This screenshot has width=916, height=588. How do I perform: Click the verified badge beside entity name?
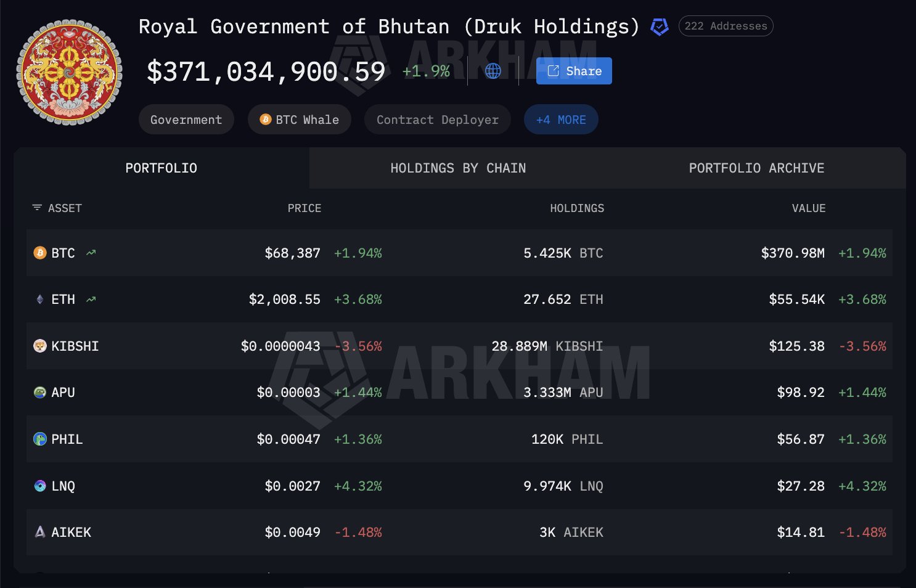pos(659,27)
